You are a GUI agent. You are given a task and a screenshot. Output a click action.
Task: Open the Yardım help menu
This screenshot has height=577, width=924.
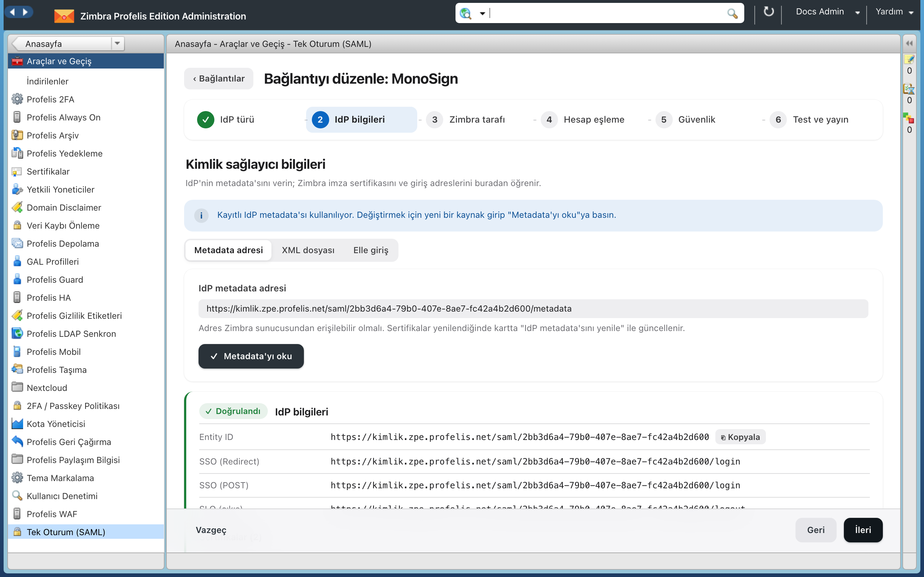[894, 12]
